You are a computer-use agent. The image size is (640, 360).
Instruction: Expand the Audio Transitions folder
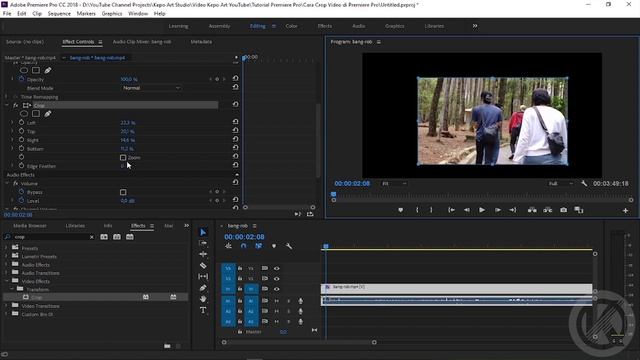[x=6, y=273]
